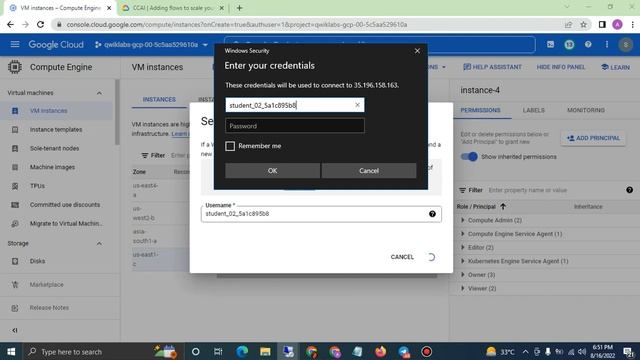Open HELP ASSISTANT

pyautogui.click(x=492, y=67)
